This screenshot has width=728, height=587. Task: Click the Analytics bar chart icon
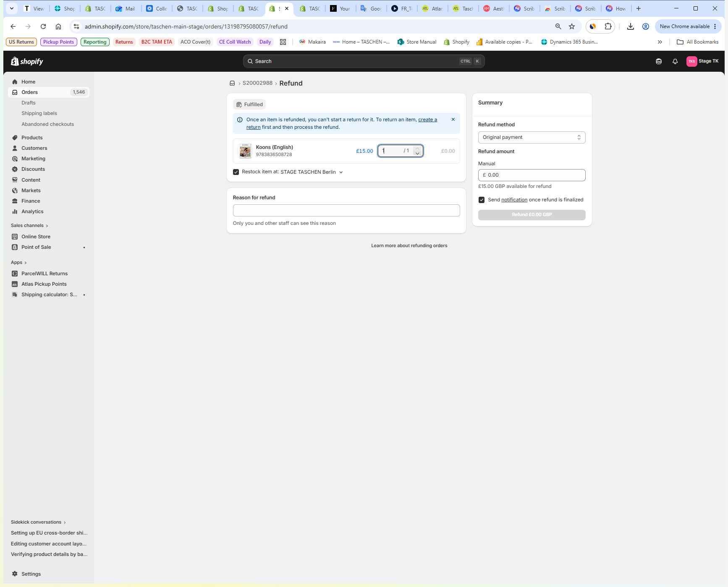[x=15, y=211]
